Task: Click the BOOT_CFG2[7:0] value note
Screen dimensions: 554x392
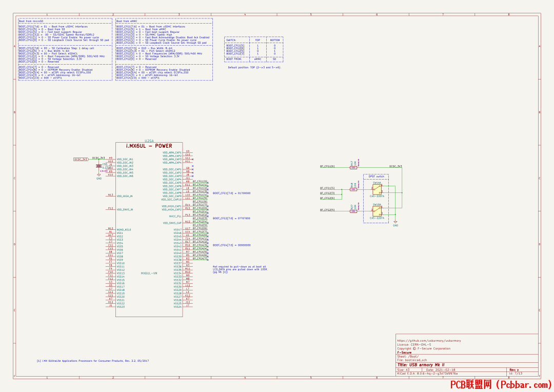Action: tap(232, 219)
